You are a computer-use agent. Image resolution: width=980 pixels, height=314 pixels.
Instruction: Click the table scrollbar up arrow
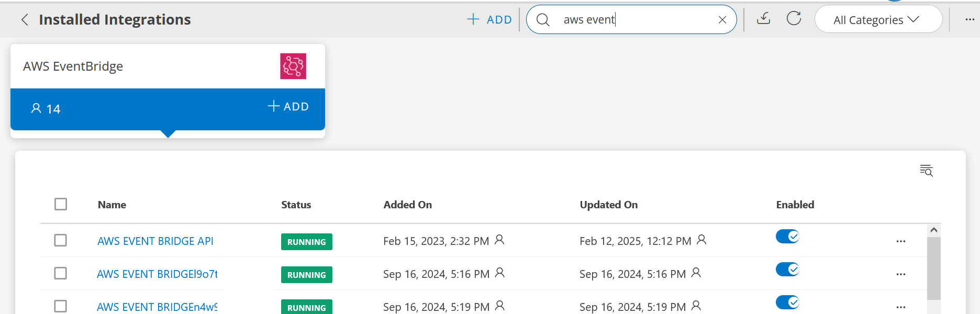[x=934, y=230]
